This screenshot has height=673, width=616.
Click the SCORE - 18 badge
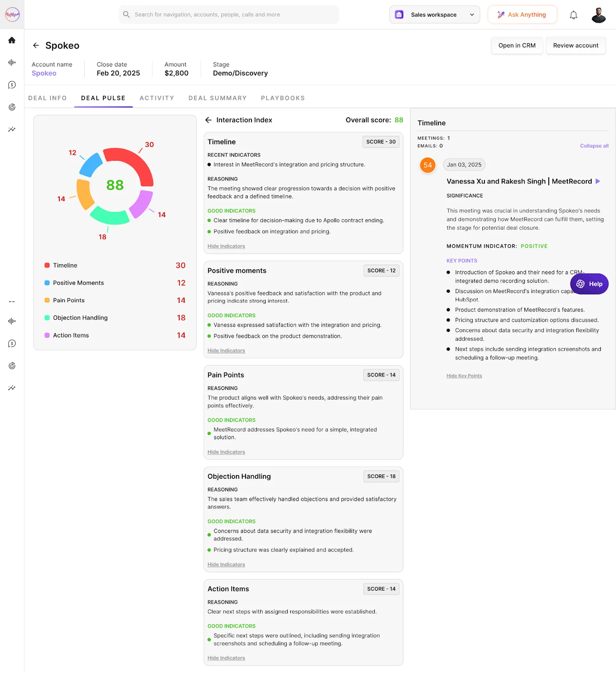coord(381,476)
